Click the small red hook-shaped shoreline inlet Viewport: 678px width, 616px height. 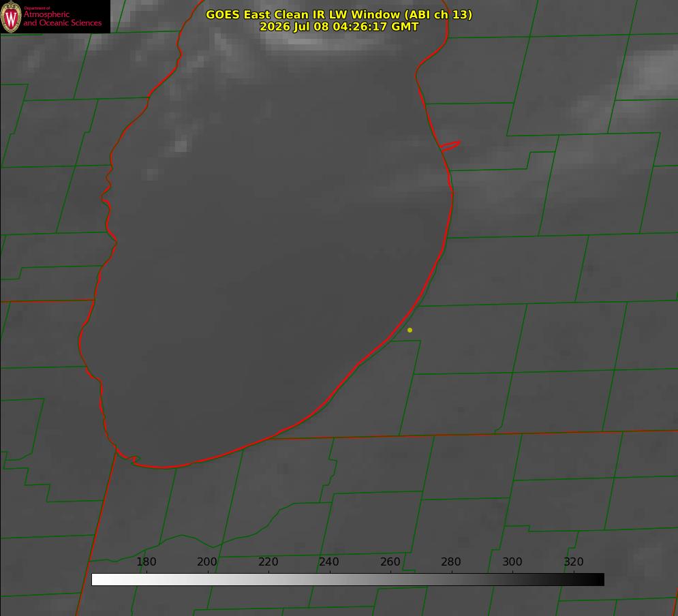[x=450, y=146]
